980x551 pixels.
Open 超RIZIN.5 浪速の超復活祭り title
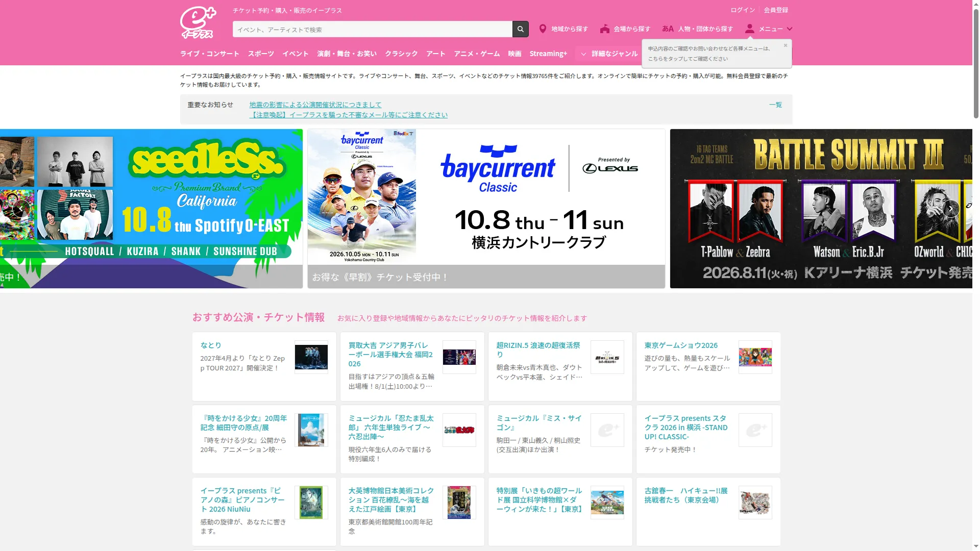coord(538,350)
